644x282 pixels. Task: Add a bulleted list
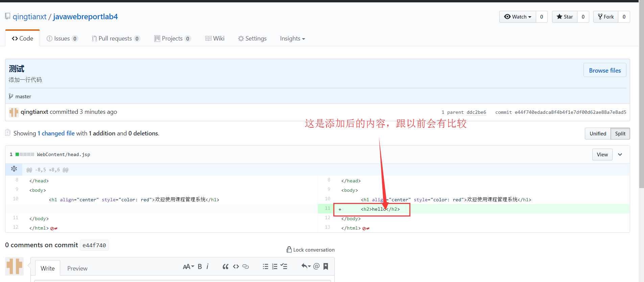[265, 266]
